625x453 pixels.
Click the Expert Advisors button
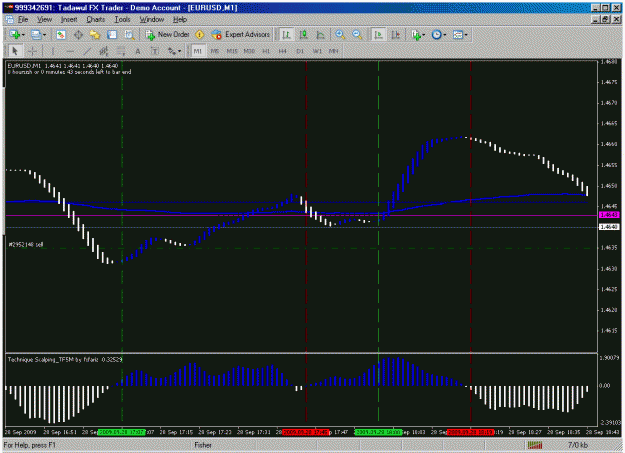[x=241, y=35]
